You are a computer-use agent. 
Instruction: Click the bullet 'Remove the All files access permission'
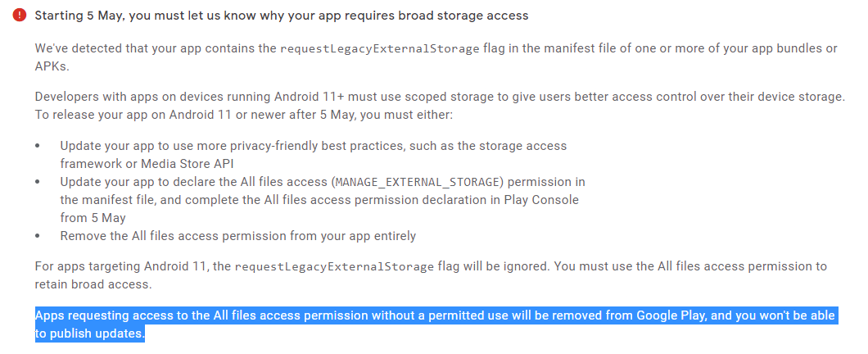point(237,235)
